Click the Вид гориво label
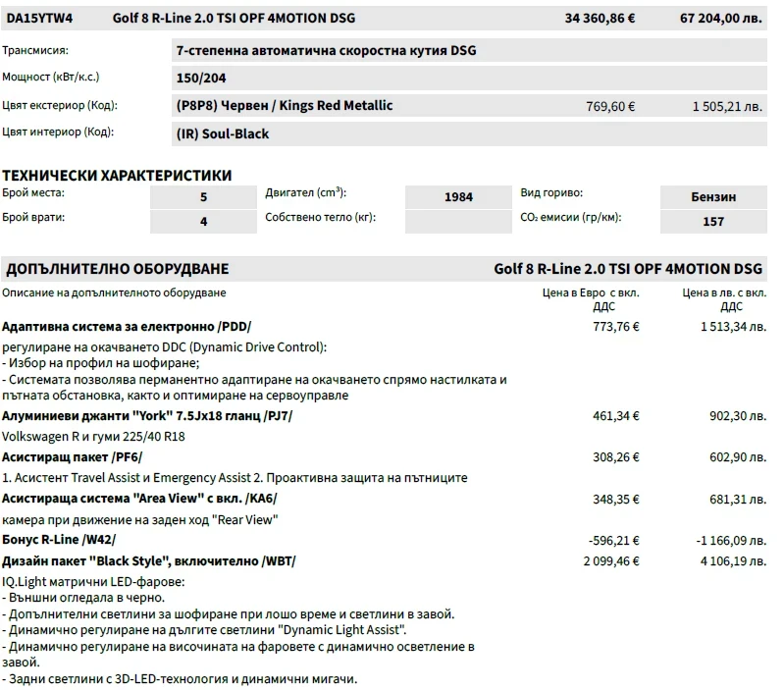The width and height of the screenshot is (784, 690). pyautogui.click(x=551, y=193)
